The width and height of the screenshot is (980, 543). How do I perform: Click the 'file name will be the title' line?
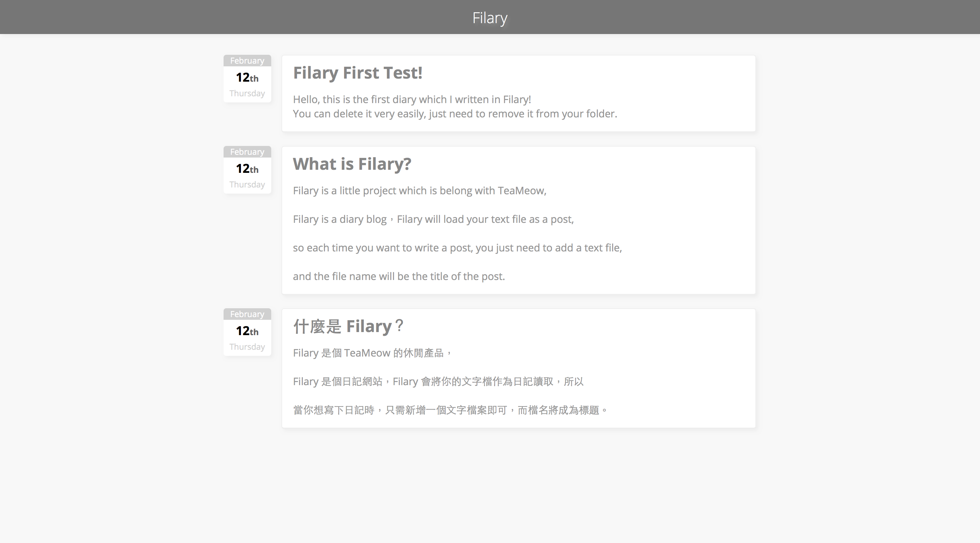(x=398, y=277)
